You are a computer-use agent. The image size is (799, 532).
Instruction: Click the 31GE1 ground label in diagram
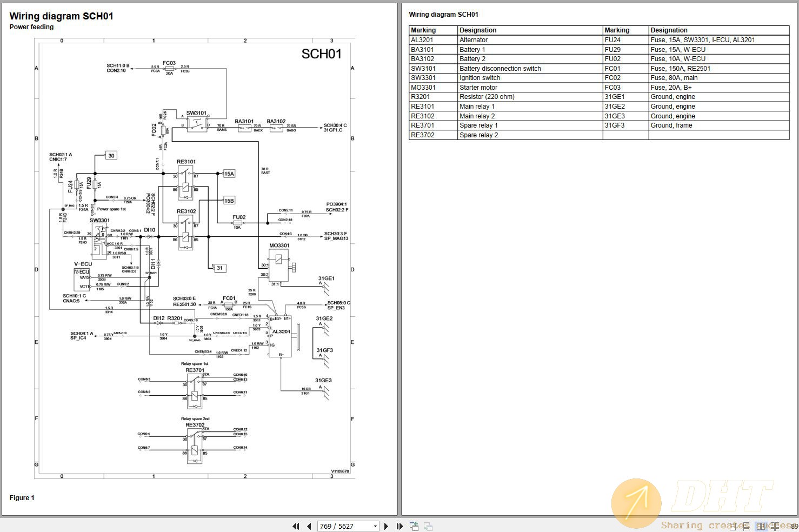[x=325, y=278]
